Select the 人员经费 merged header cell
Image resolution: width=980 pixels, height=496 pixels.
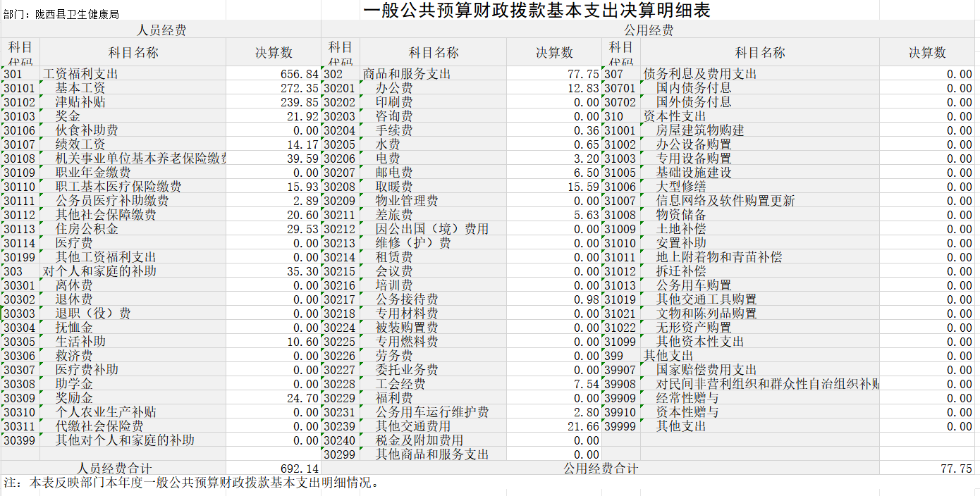161,30
